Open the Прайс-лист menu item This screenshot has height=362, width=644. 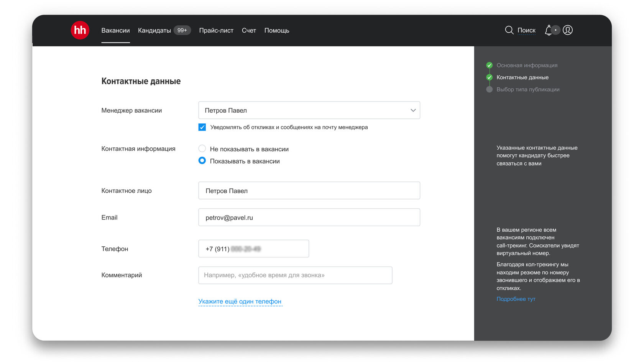tap(216, 30)
